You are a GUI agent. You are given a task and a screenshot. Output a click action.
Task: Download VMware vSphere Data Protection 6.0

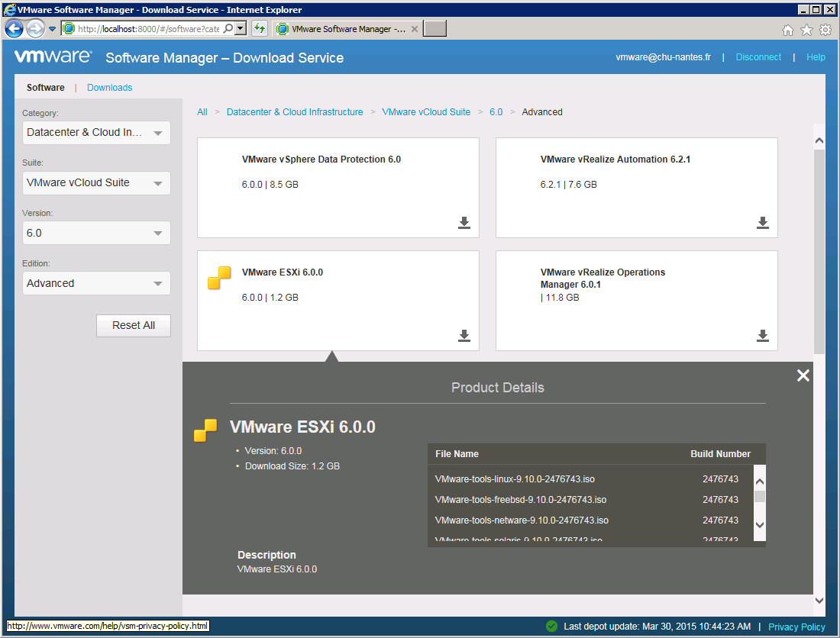464,223
